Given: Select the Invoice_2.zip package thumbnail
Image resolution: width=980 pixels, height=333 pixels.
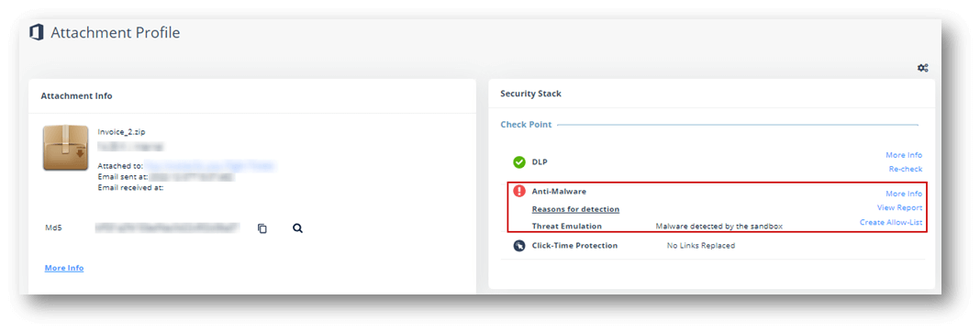Looking at the screenshot, I should click(x=66, y=148).
